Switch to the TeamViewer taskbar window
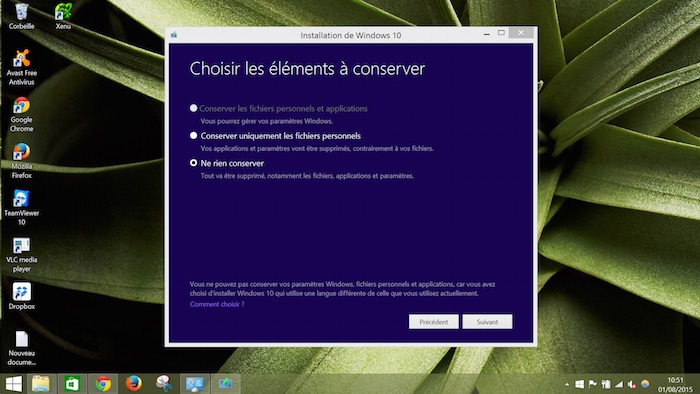This screenshot has width=700, height=394. pos(195,384)
